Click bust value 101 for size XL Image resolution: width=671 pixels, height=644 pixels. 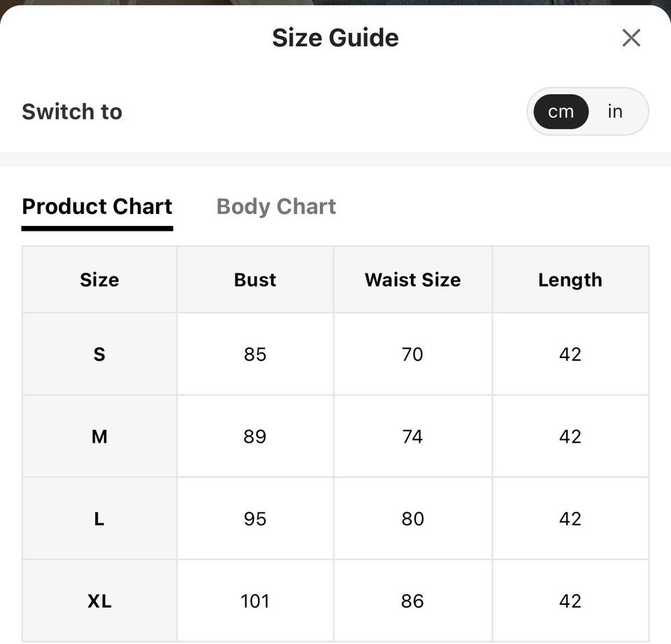255,601
